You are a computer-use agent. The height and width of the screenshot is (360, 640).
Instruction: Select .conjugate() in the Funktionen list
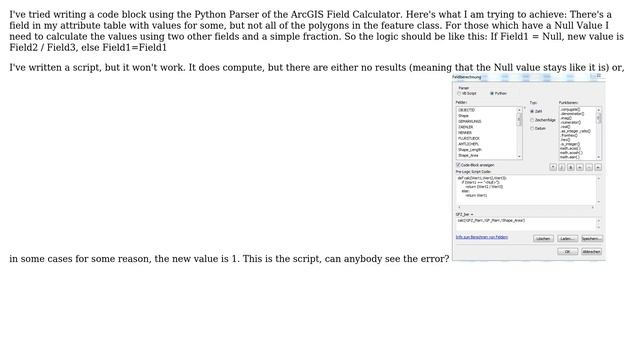click(570, 109)
